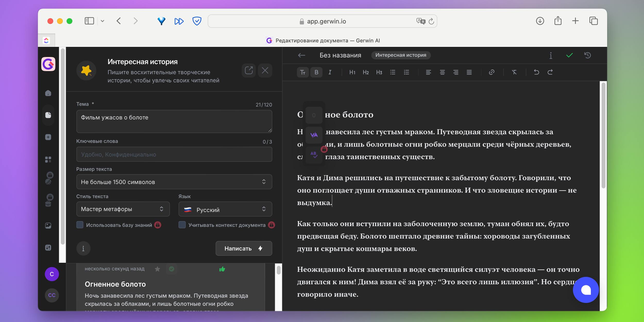Open a new Safari tab
Screen dimensions: 644x322
[x=575, y=21]
